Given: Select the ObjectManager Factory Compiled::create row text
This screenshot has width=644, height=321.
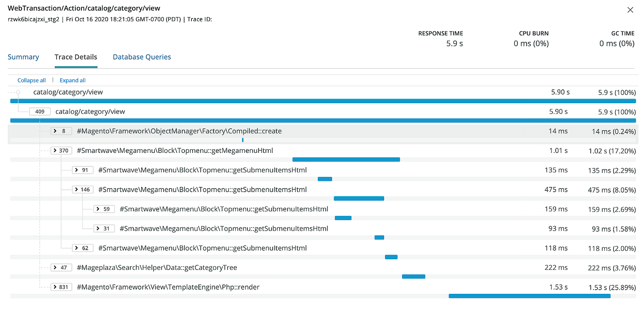Looking at the screenshot, I should click(179, 131).
